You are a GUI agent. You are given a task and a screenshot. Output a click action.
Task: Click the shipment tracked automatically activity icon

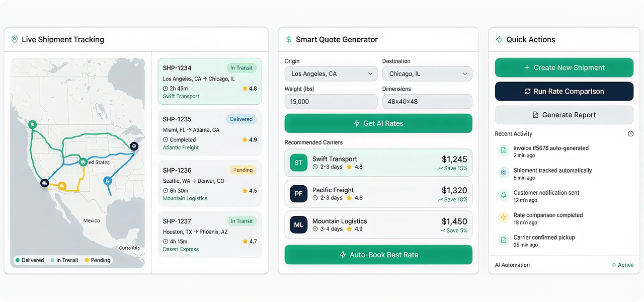pos(503,173)
